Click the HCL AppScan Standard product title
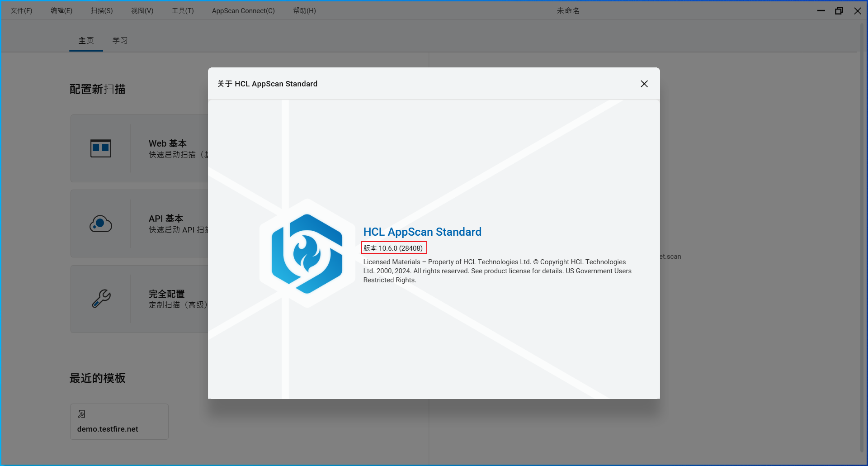Image resolution: width=868 pixels, height=466 pixels. [x=422, y=232]
